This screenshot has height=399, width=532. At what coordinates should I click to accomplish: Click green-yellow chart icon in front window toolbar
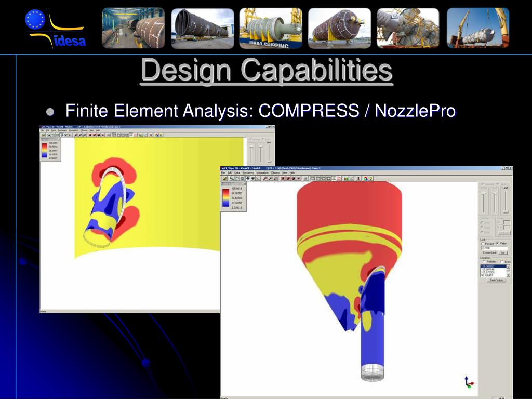[346, 178]
